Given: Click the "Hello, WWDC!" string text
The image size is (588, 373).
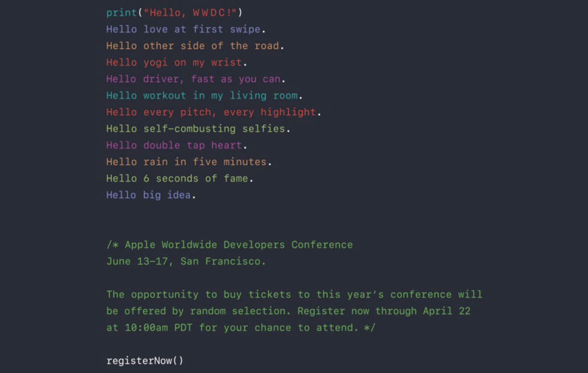Looking at the screenshot, I should [191, 12].
